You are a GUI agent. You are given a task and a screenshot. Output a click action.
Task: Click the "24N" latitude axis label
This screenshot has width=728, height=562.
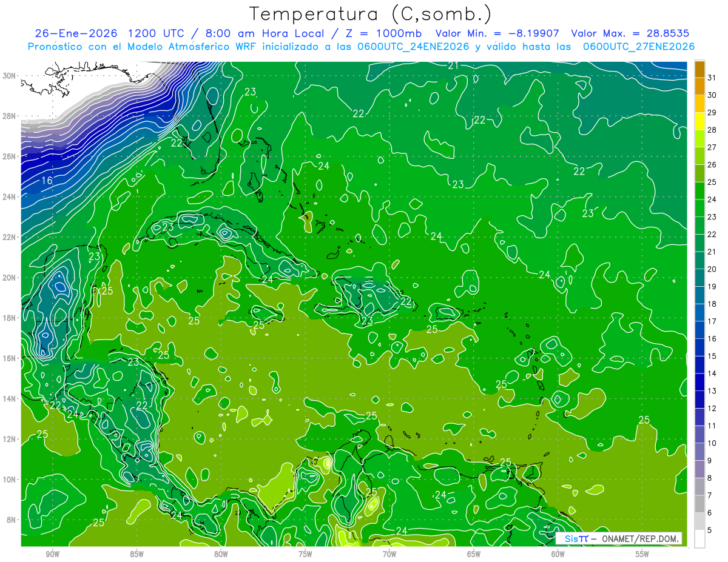coord(10,196)
